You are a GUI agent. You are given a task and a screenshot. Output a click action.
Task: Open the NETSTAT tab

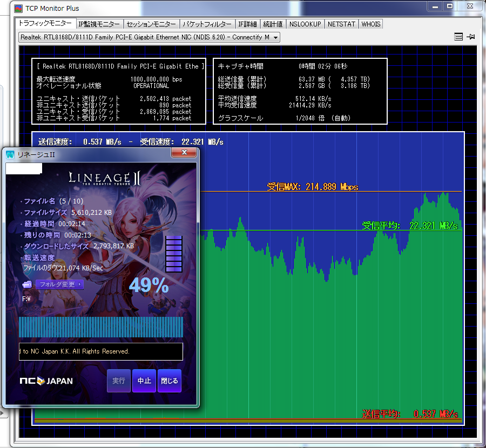[342, 24]
